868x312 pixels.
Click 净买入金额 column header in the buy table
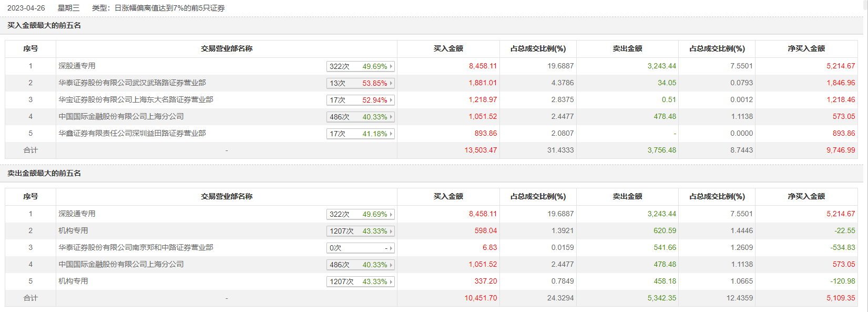pos(806,48)
